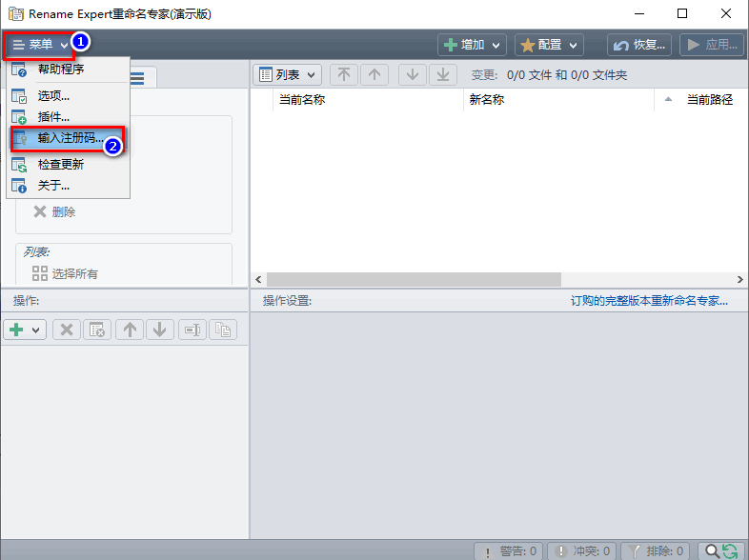Maximize the Rename Expert window
749x560 pixels.
coord(682,13)
